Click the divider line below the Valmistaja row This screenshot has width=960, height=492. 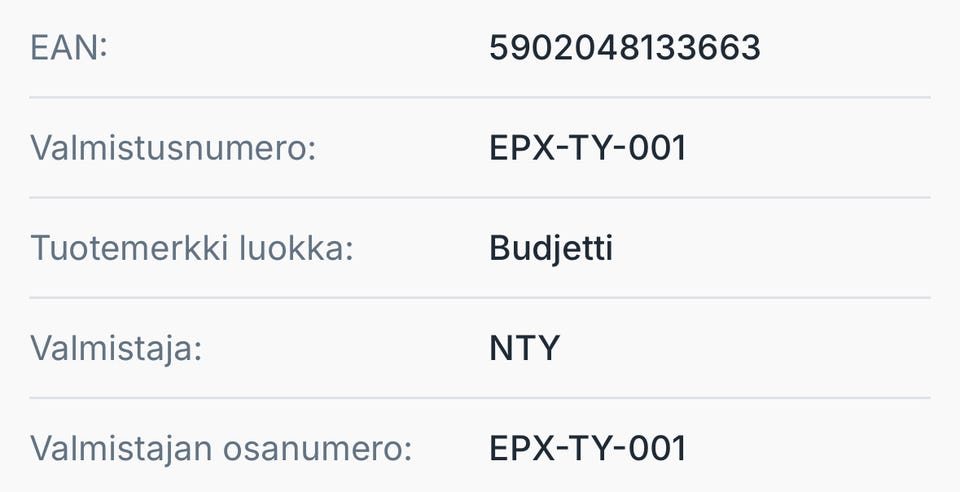(x=480, y=397)
